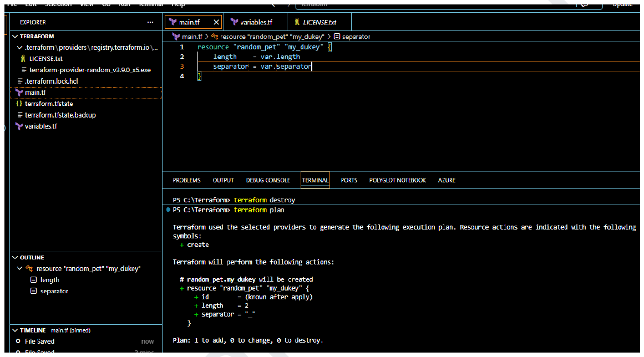Viewport: 644px width, 357px height.
Task: Click the LICENSE.txt key icon in explorer
Action: click(23, 59)
